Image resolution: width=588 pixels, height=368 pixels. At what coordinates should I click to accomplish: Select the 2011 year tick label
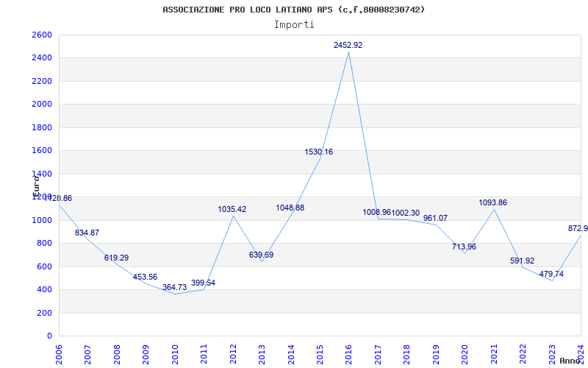(204, 354)
